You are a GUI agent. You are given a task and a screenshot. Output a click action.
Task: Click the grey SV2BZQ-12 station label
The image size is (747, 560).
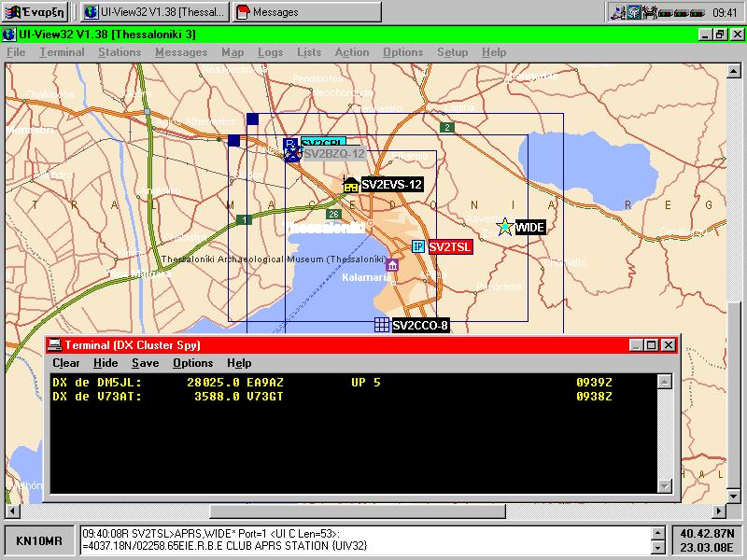click(x=334, y=154)
